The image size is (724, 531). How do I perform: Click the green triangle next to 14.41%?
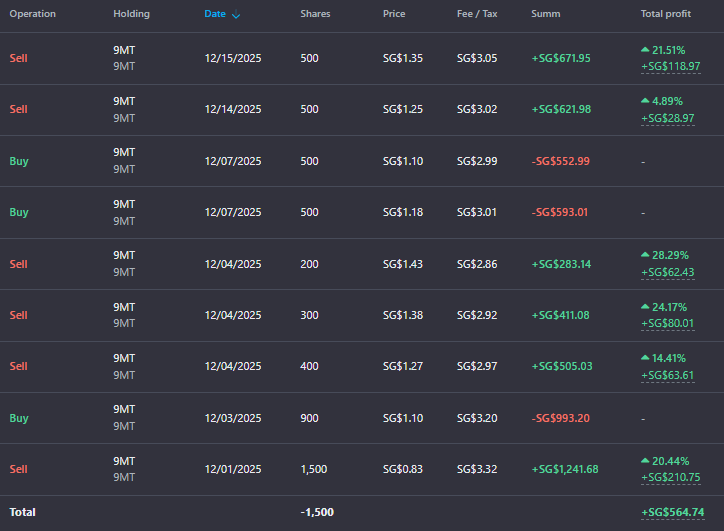pos(645,357)
